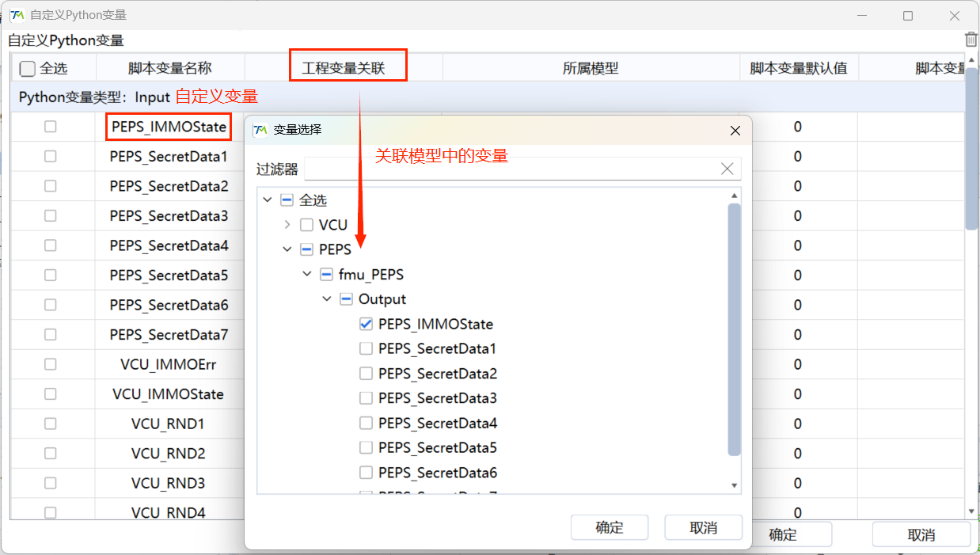The height and width of the screenshot is (555, 980).
Task: Check PEPS_SecretData3 in the variable tree
Action: click(x=366, y=398)
